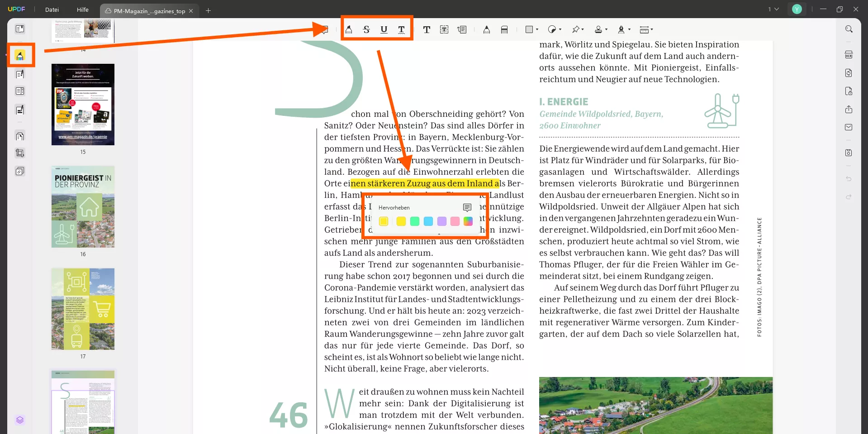This screenshot has width=868, height=434.
Task: Close the PM-Magazin document tab
Action: (x=191, y=11)
